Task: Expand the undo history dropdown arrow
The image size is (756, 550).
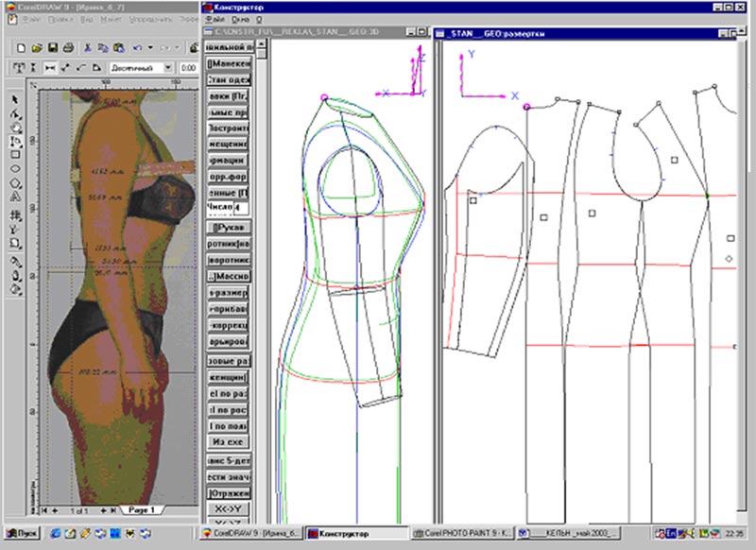Action: (149, 47)
